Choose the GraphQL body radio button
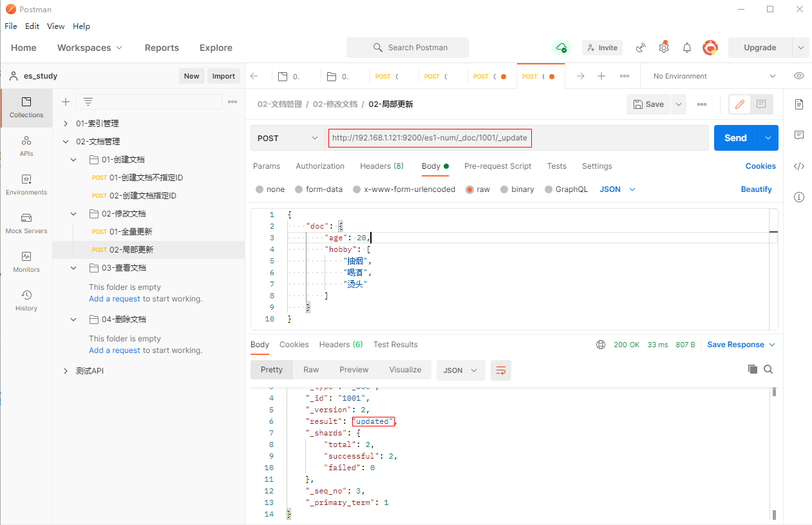 (549, 189)
